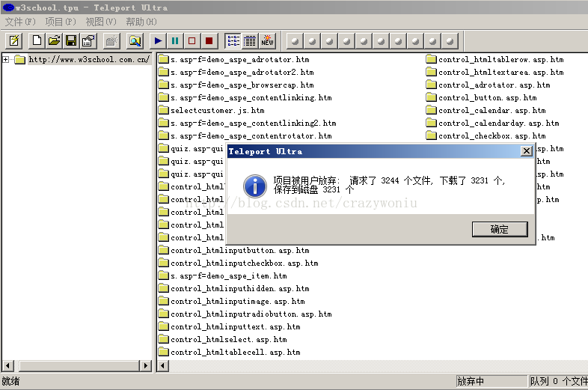Click the NEW starburst toolbar icon
Screen dimensions: 588x390
coord(267,40)
